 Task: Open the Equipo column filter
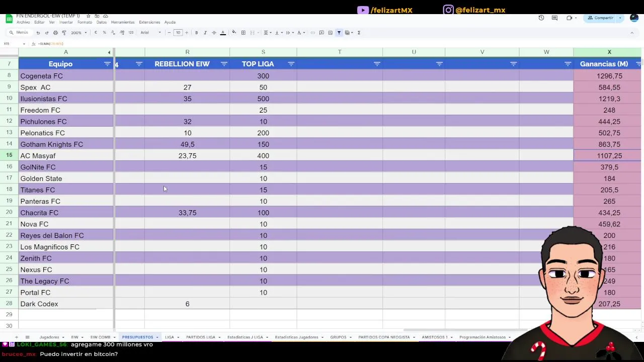click(x=107, y=64)
